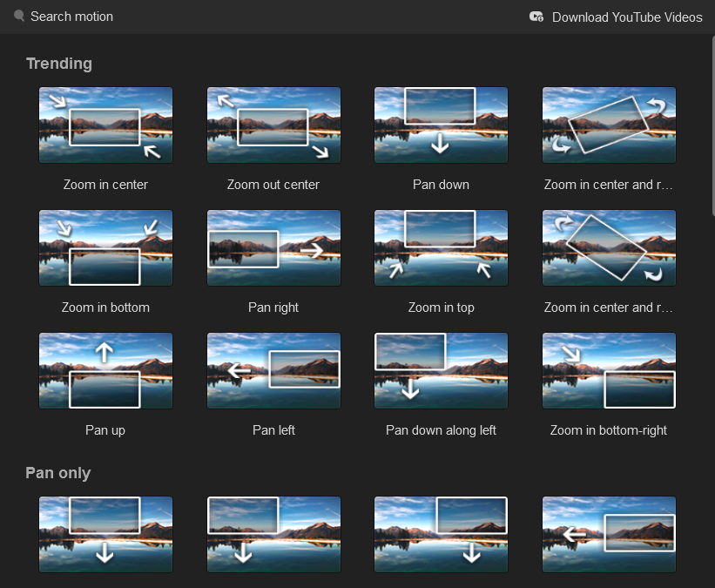The width and height of the screenshot is (715, 588).
Task: In Pan only, pick the pan-down thumbnail framed at top-right
Action: click(x=441, y=534)
